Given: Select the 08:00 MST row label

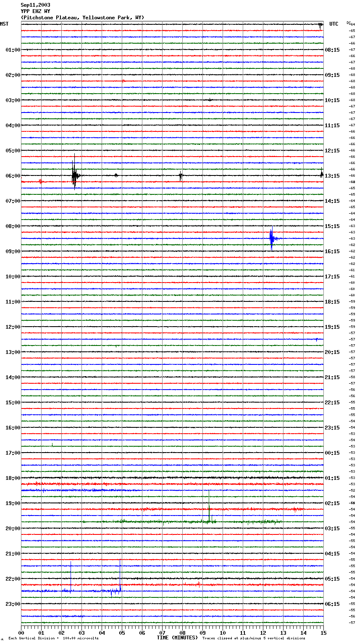Looking at the screenshot, I should click(x=13, y=226).
